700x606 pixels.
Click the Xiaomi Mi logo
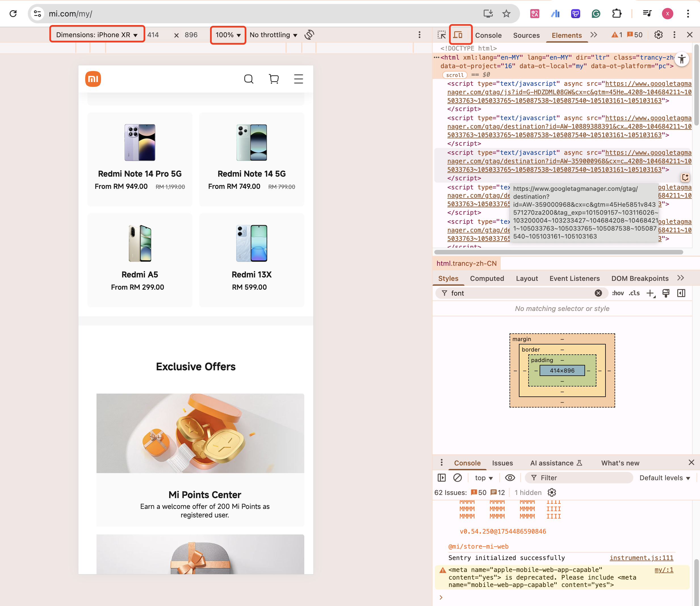coord(93,79)
